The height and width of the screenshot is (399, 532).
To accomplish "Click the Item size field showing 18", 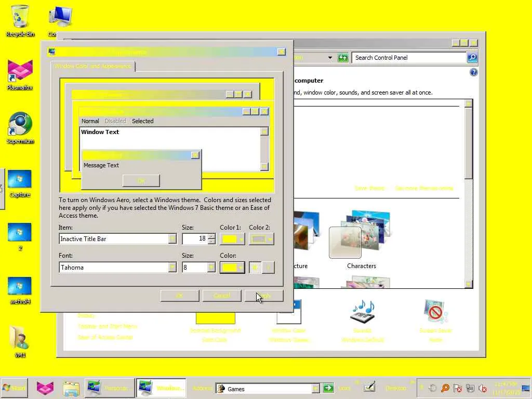I will 195,239.
